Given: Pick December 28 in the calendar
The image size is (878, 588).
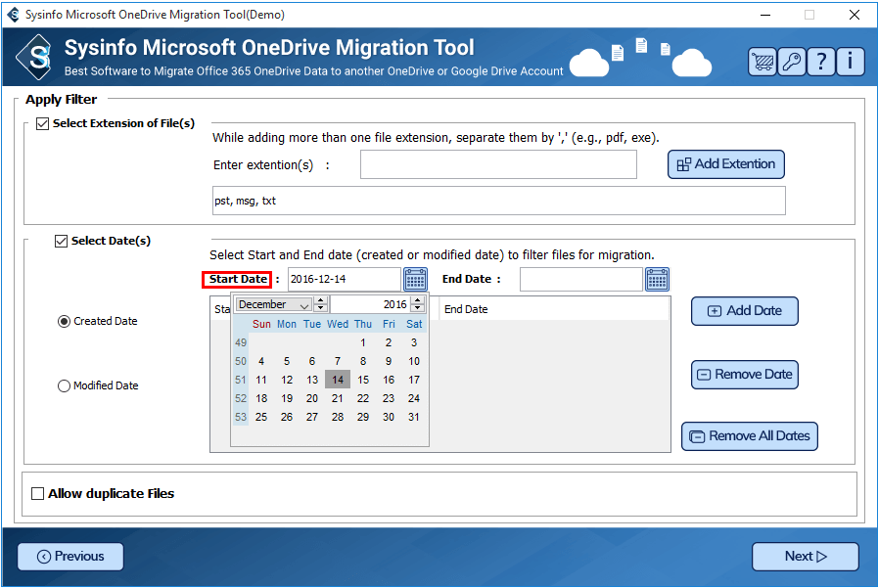Looking at the screenshot, I should (x=338, y=418).
